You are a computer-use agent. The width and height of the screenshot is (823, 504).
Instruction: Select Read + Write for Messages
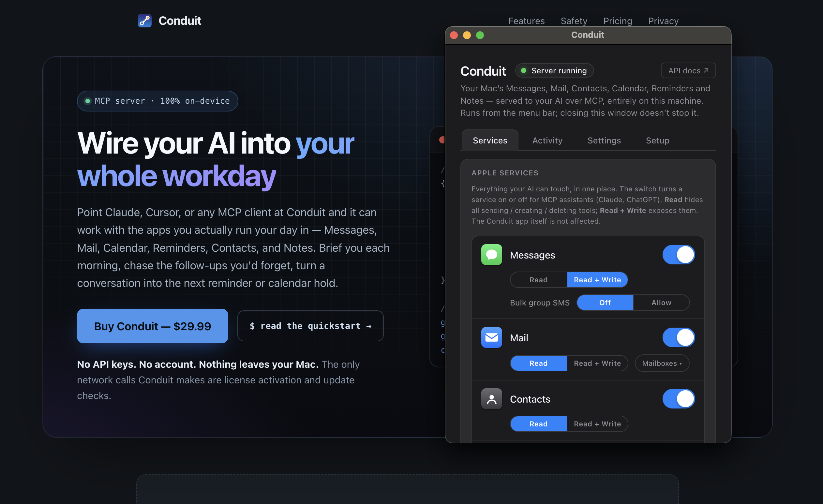click(x=597, y=280)
